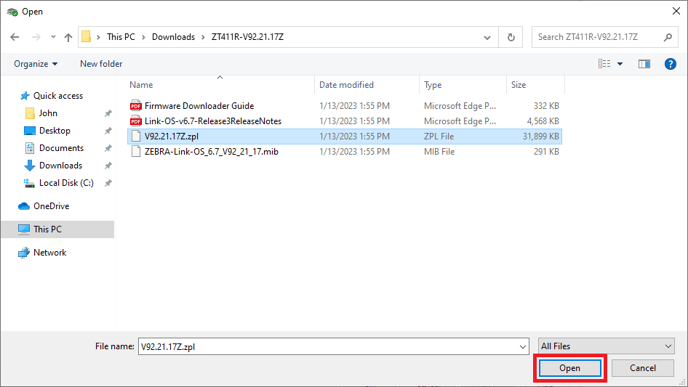The width and height of the screenshot is (688, 387).
Task: Open the Help button
Action: click(670, 64)
